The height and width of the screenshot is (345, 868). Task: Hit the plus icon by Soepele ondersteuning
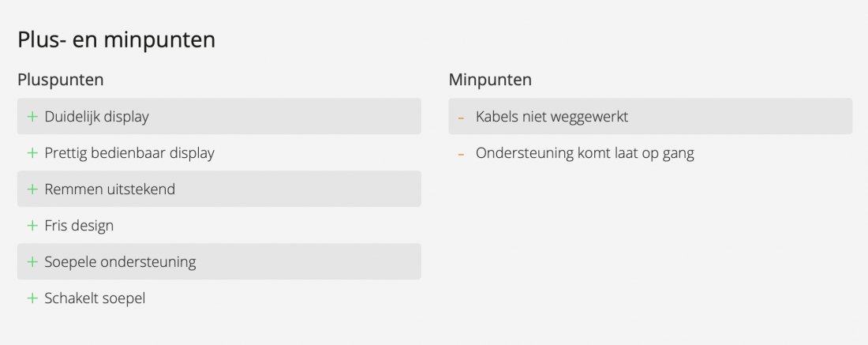point(32,262)
